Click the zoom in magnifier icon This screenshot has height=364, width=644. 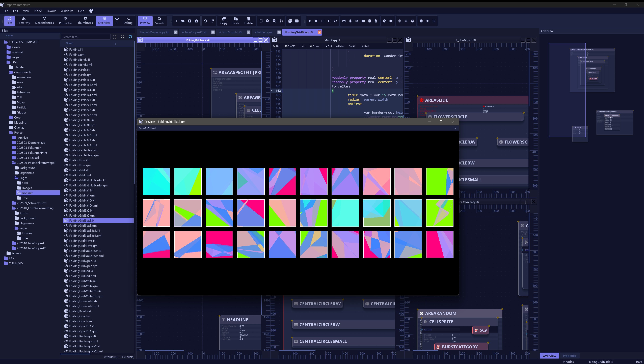[267, 21]
